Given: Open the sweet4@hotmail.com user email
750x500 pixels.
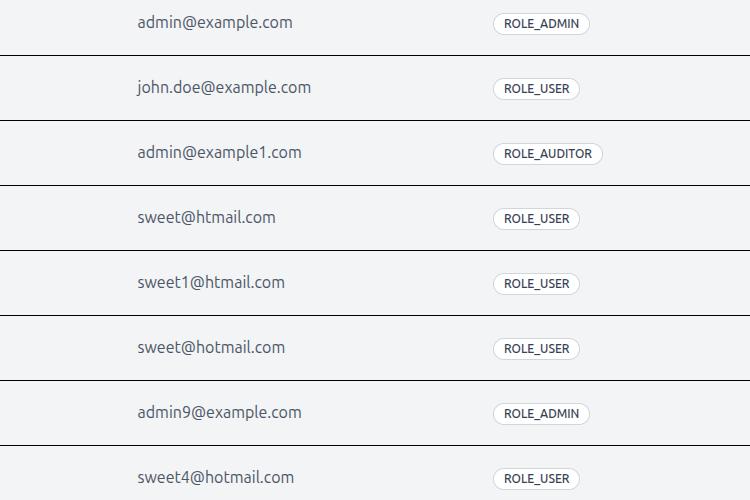Looking at the screenshot, I should point(216,478).
